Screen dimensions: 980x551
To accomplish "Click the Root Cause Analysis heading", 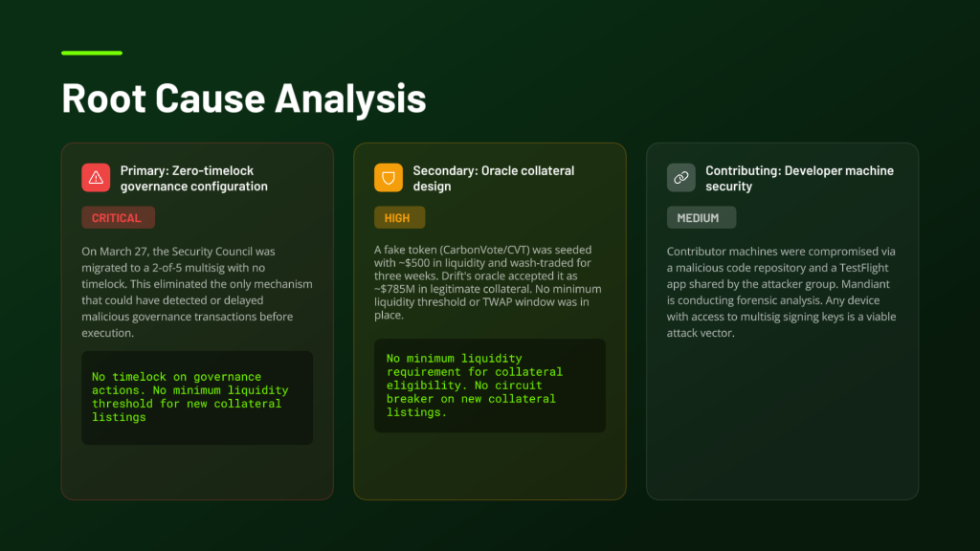I will coord(244,99).
